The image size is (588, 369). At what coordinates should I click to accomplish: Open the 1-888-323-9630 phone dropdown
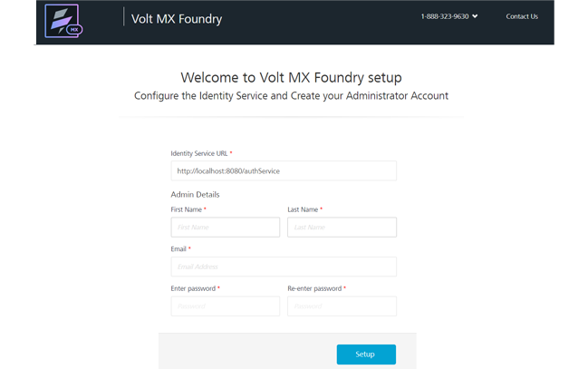click(x=445, y=16)
